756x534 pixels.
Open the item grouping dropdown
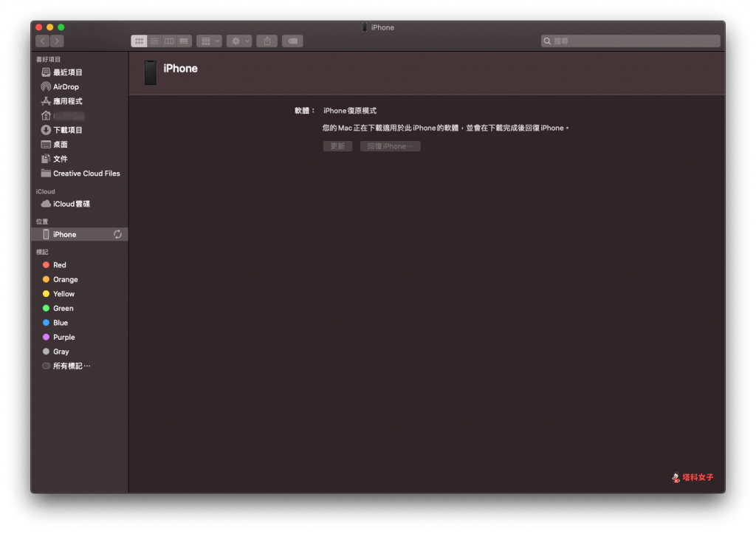click(209, 41)
